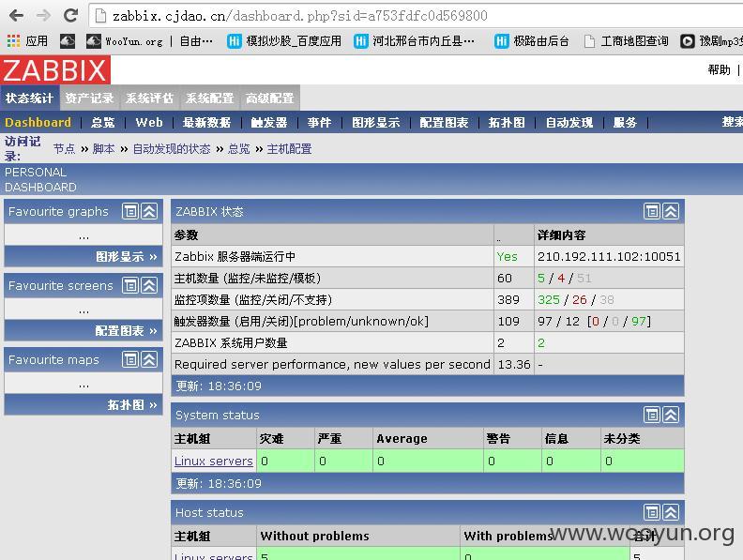Select Web in submenu
The height and width of the screenshot is (560, 743).
(149, 122)
